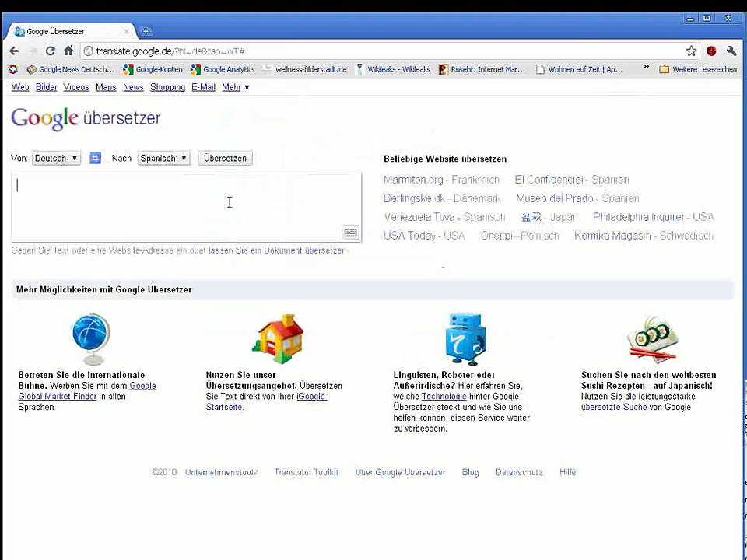Open the Japanese site - Japan link
This screenshot has width=747, height=560.
549,217
